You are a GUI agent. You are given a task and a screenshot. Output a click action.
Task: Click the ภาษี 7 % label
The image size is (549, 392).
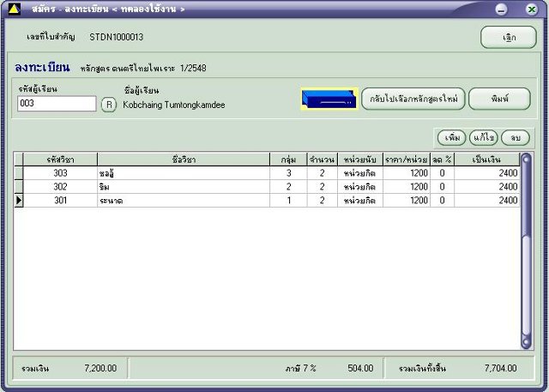(301, 368)
